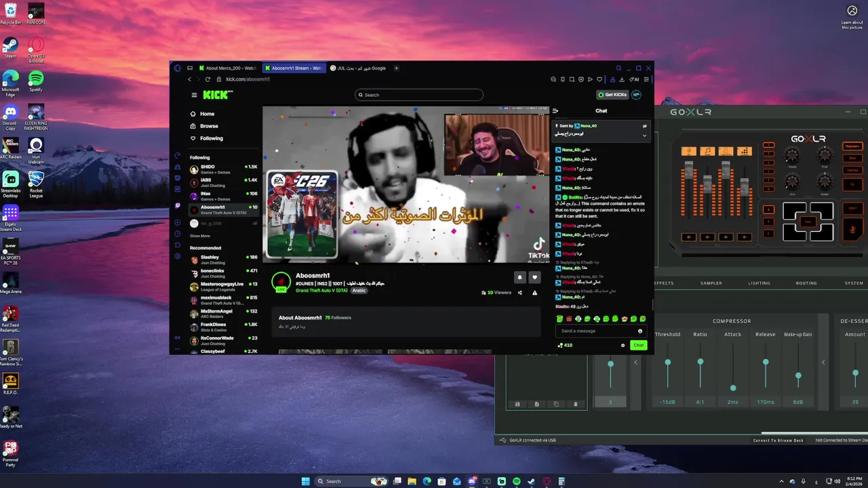Click Kick search field
The height and width of the screenshot is (488, 868).
[418, 95]
